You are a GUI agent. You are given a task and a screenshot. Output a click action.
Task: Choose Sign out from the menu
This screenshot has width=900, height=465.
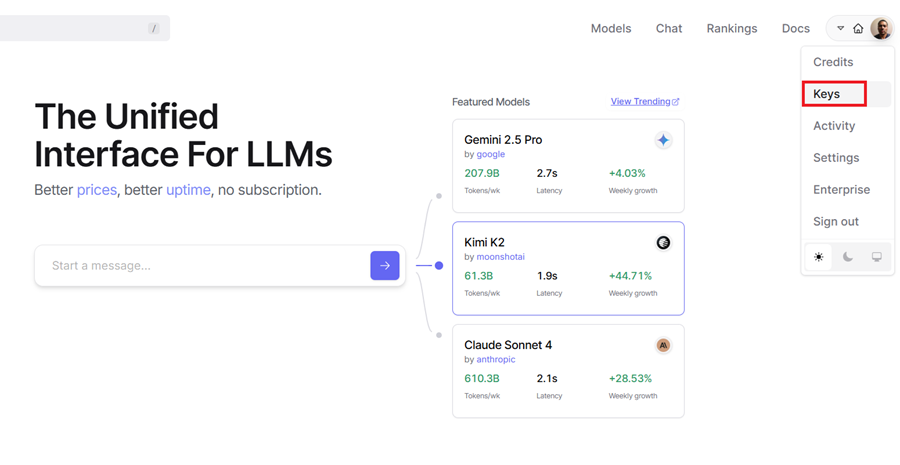pos(836,222)
